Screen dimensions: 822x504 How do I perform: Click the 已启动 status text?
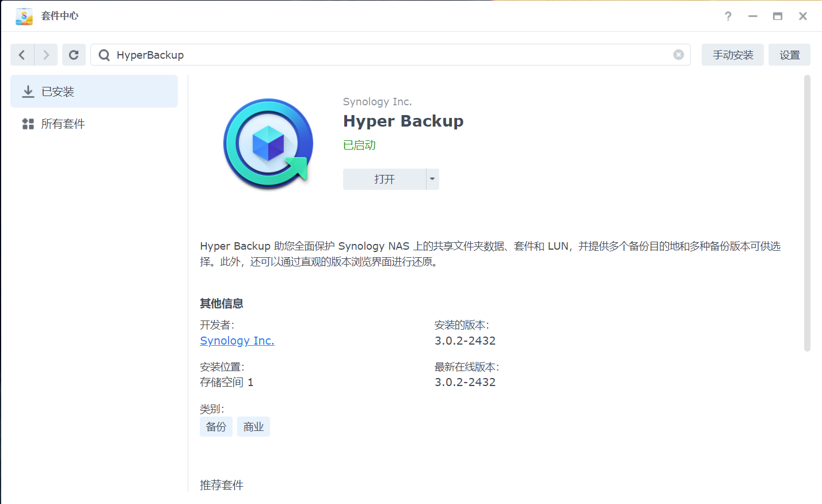(x=359, y=145)
